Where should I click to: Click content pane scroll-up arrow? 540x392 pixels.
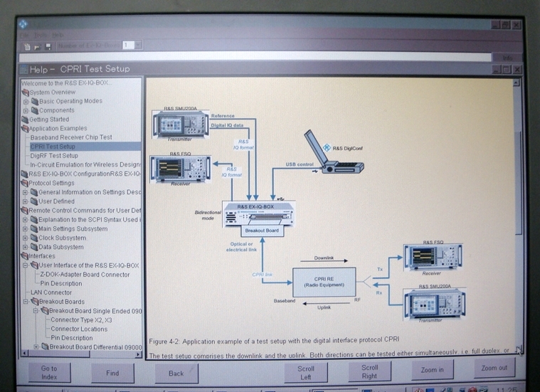517,83
